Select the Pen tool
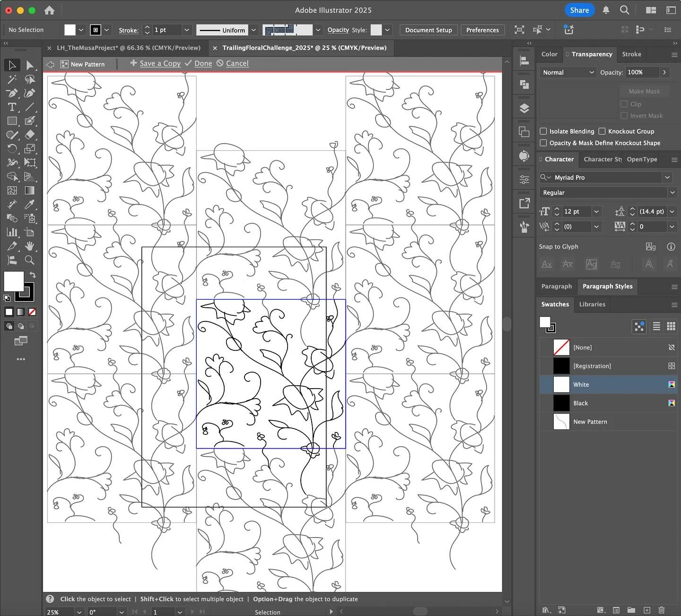681x616 pixels. pos(12,93)
